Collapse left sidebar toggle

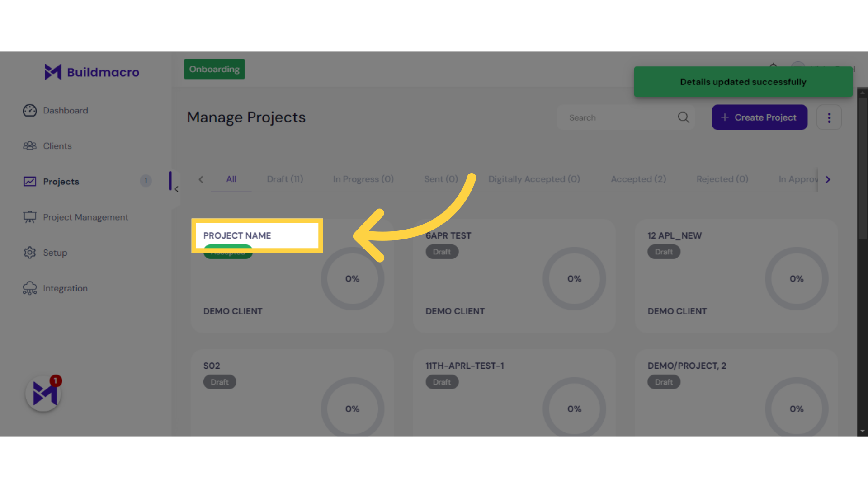tap(176, 189)
